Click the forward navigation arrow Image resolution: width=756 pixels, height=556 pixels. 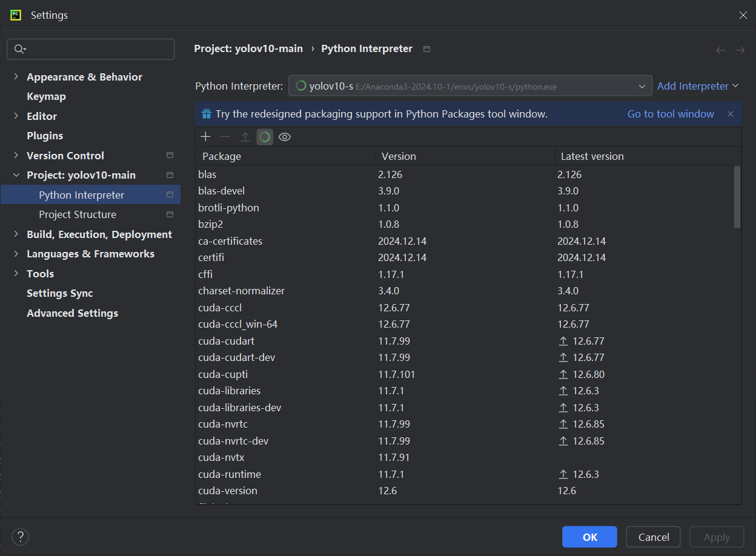pyautogui.click(x=740, y=50)
